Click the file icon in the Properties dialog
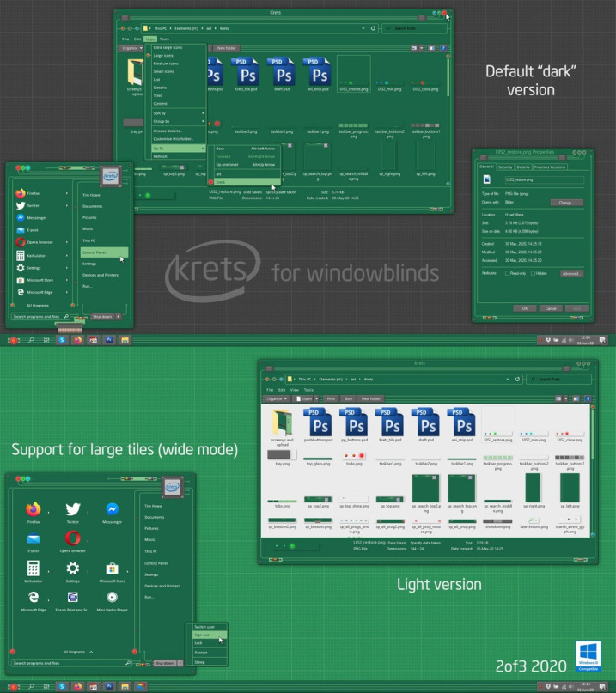The width and height of the screenshot is (616, 693). click(487, 179)
